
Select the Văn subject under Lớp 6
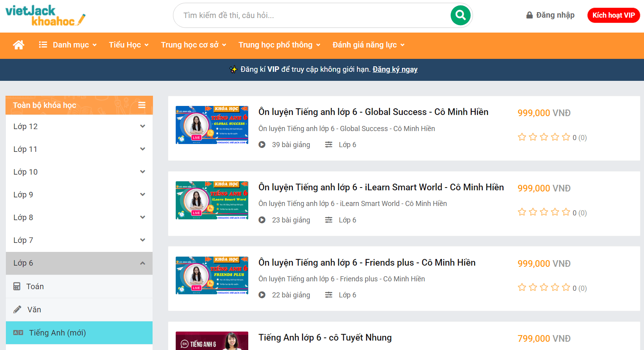coord(79,310)
